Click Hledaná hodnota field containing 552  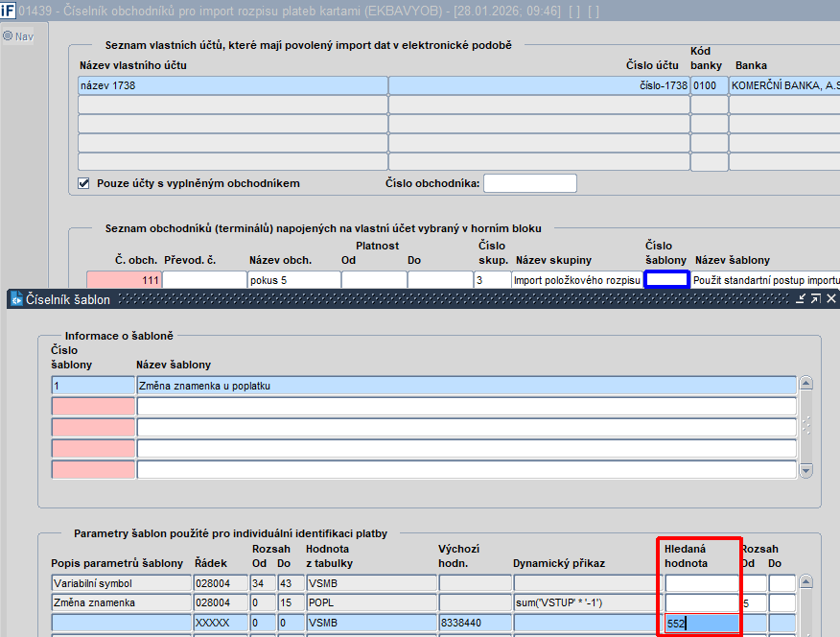pos(702,623)
